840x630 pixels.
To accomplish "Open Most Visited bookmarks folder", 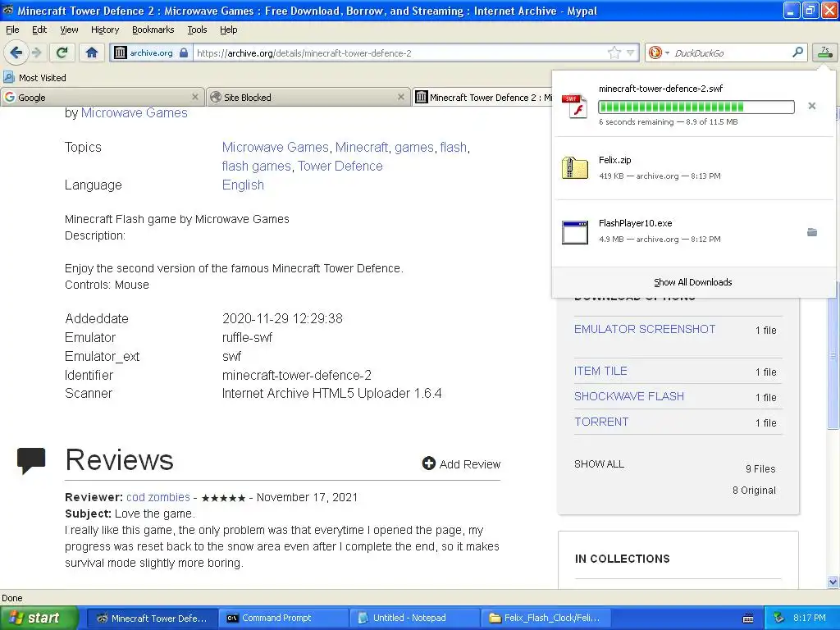I will pyautogui.click(x=34, y=78).
